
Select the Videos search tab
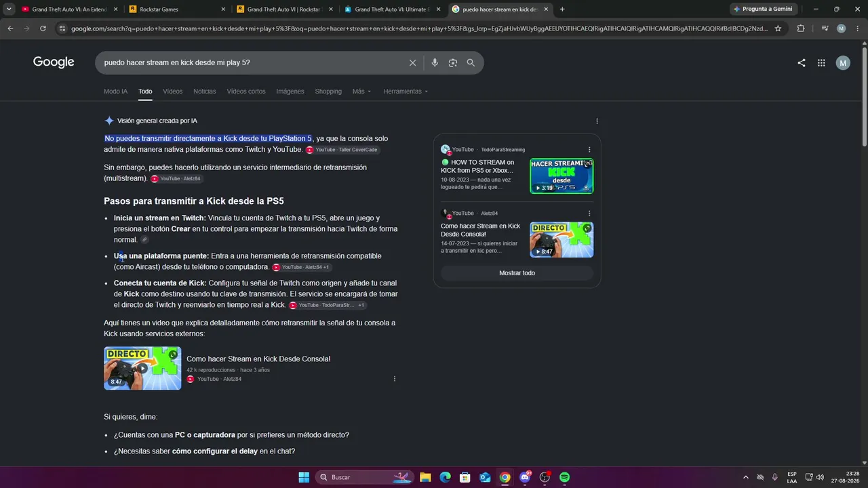[172, 91]
